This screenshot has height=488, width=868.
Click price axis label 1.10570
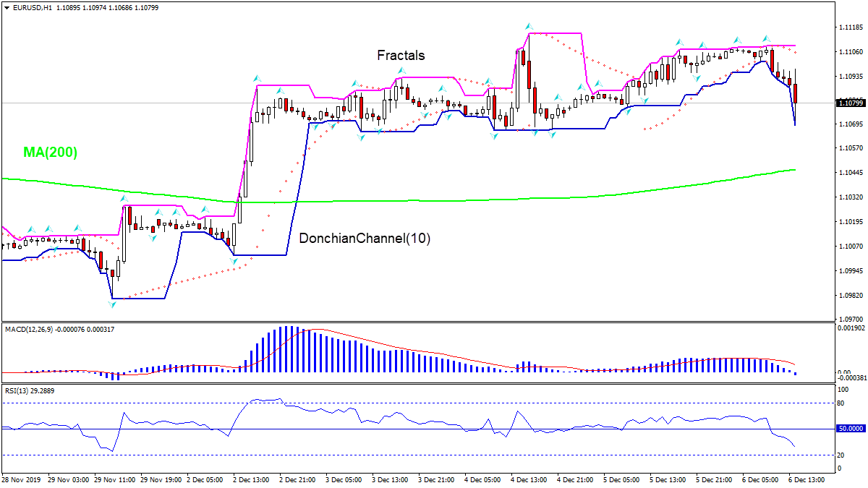(851, 148)
